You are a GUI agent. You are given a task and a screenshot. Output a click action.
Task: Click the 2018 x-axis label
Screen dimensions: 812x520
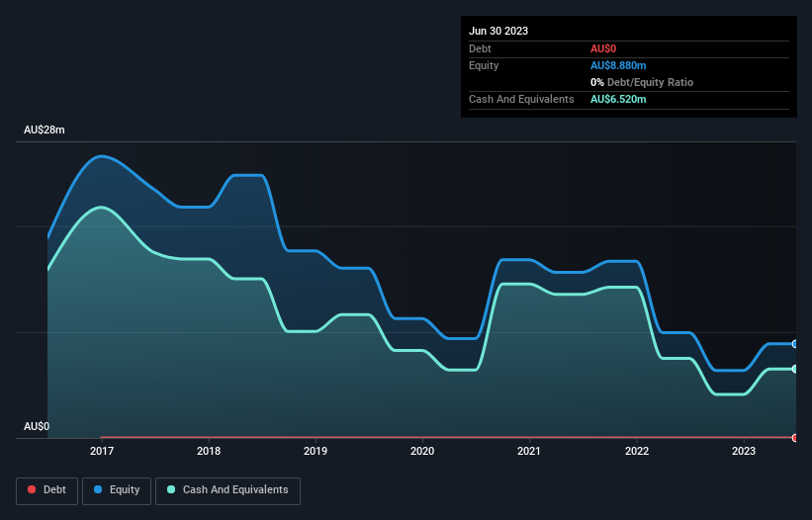pyautogui.click(x=209, y=451)
